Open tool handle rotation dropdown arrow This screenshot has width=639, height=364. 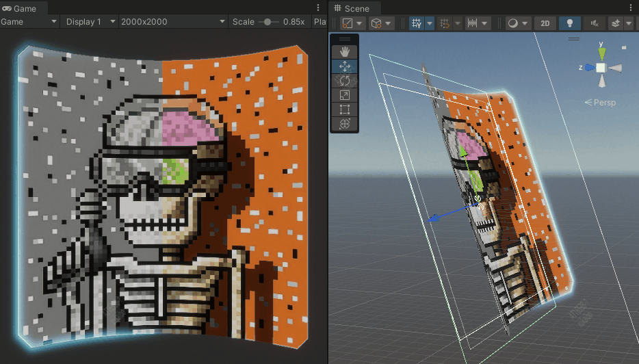[388, 23]
